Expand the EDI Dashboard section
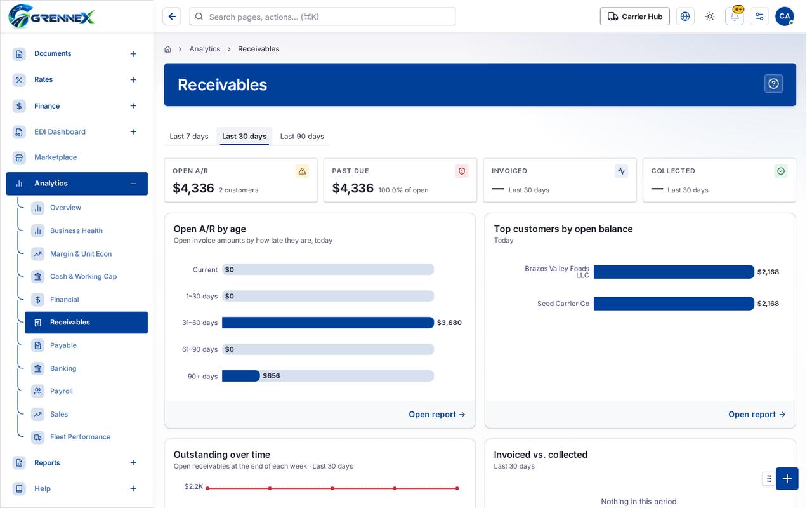 point(133,132)
